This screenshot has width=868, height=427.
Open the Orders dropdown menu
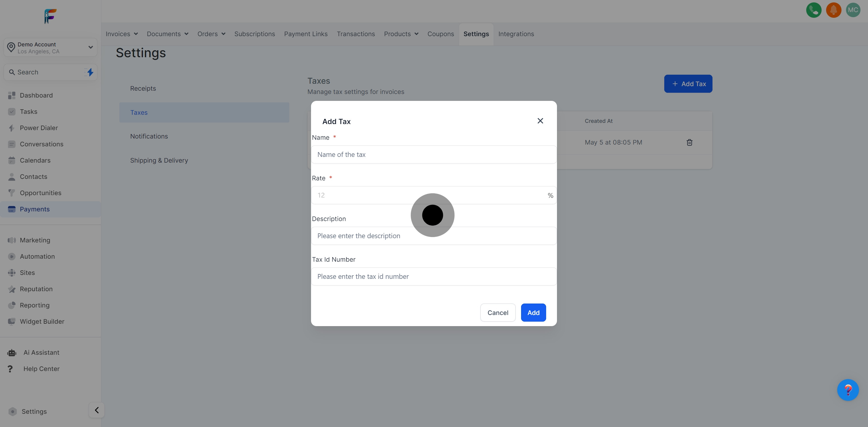(x=211, y=34)
